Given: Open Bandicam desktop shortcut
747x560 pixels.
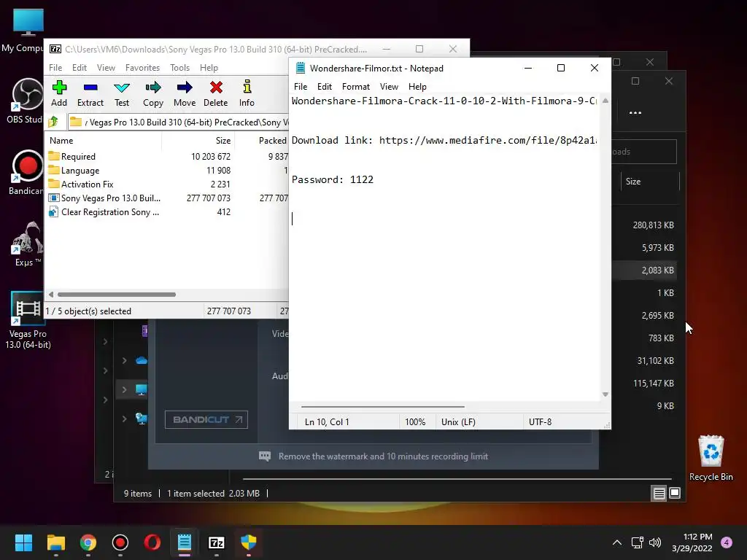Looking at the screenshot, I should [27, 172].
